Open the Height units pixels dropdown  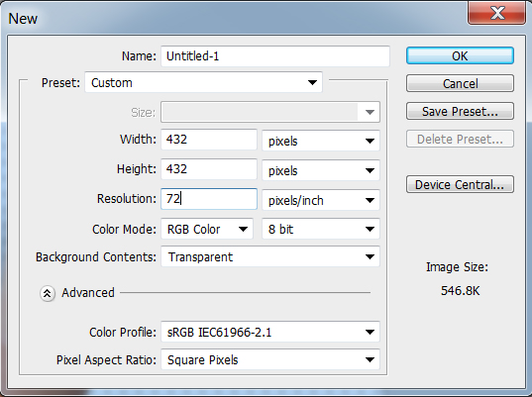coord(321,170)
